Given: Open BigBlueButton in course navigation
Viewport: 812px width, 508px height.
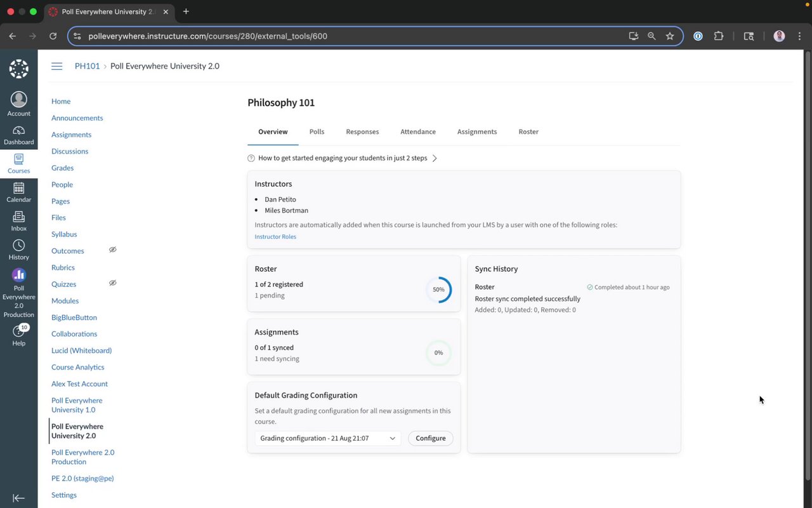Looking at the screenshot, I should click(x=74, y=317).
